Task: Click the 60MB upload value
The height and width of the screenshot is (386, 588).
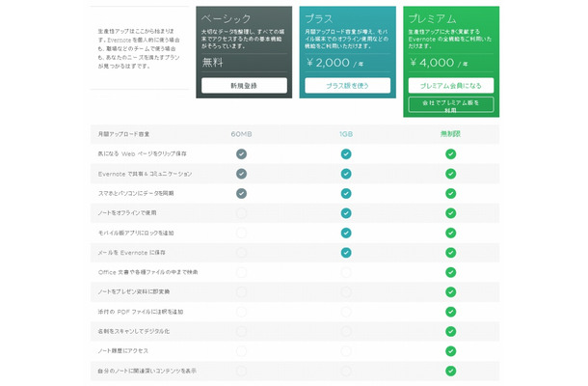Action: [x=242, y=134]
